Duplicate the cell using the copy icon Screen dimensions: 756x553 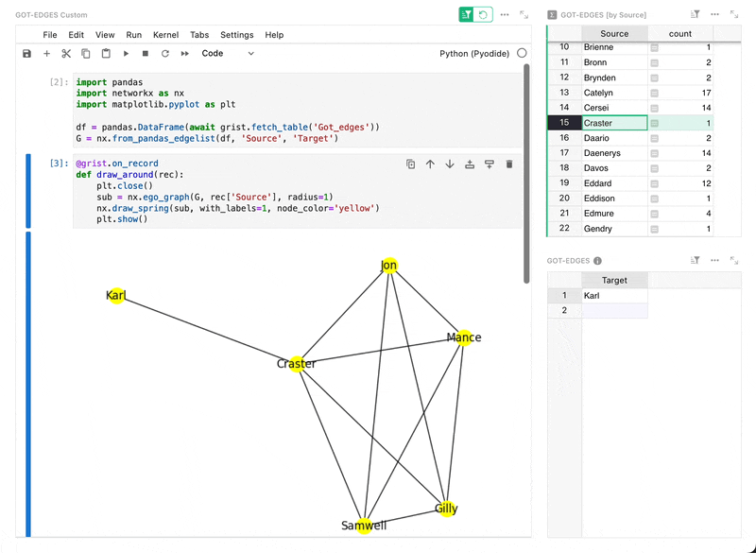[410, 164]
